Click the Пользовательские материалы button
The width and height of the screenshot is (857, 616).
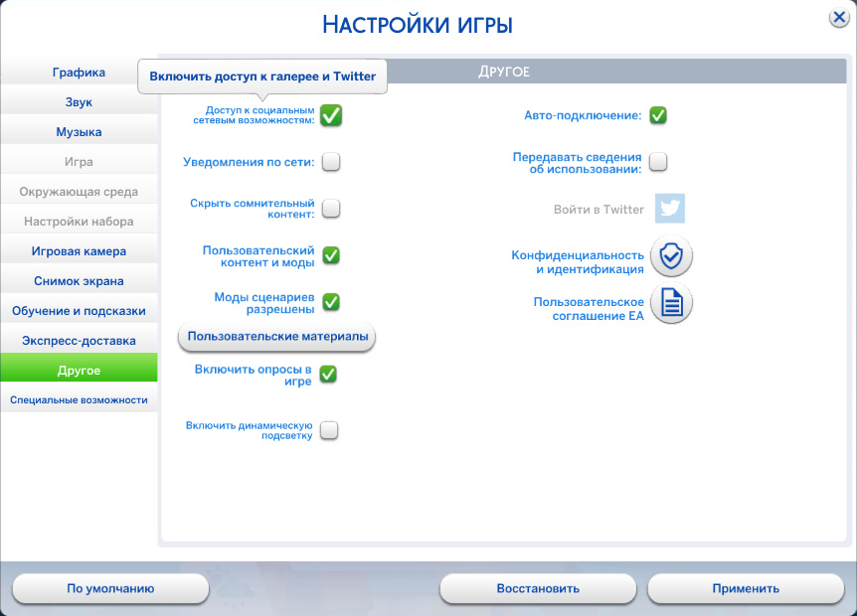click(277, 337)
